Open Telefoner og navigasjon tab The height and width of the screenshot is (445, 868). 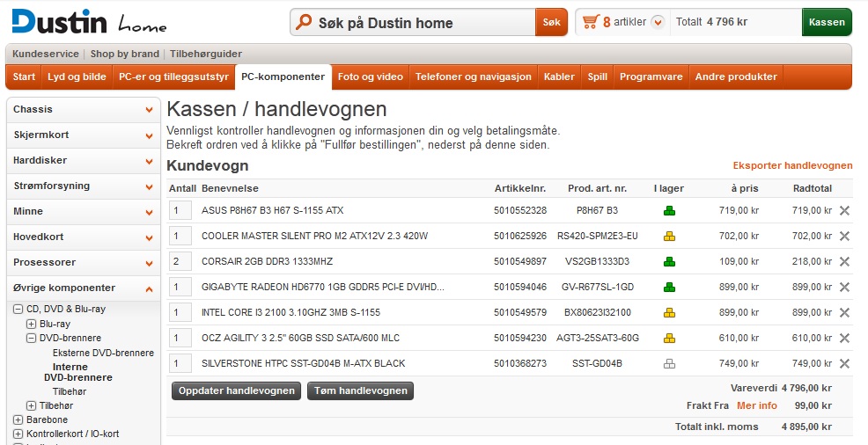click(x=474, y=77)
